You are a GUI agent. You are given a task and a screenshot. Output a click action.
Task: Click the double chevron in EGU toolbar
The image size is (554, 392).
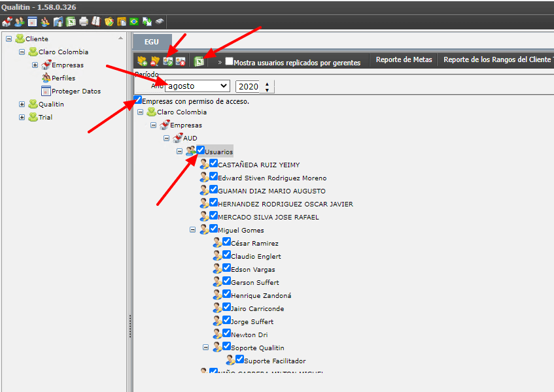[220, 63]
